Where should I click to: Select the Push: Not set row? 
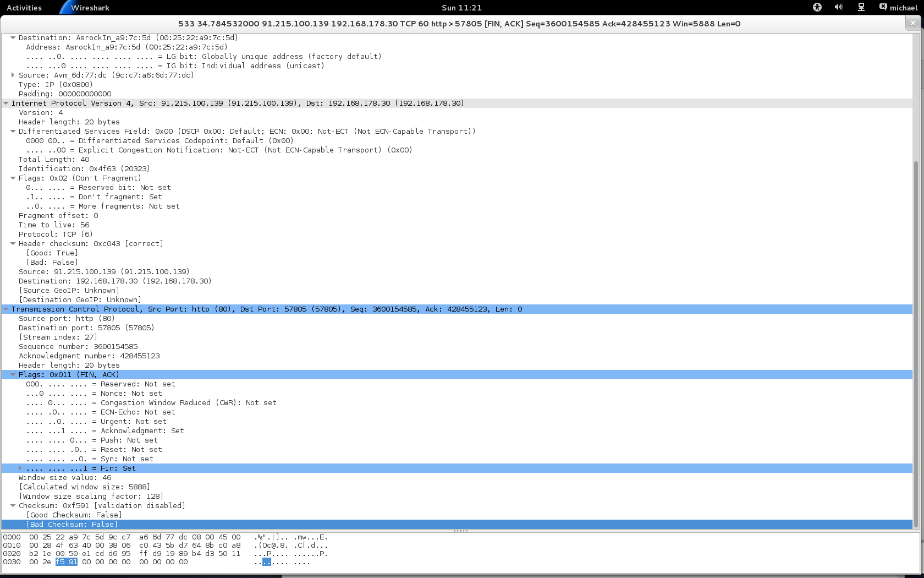(x=457, y=440)
